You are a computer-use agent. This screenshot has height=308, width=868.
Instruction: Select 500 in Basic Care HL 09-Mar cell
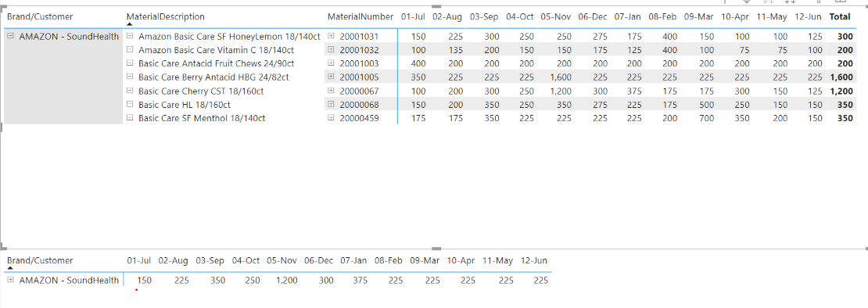pyautogui.click(x=707, y=104)
